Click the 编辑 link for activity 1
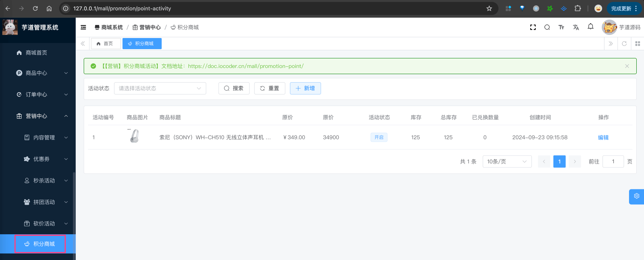Screen dimensions: 644x260 tap(603, 137)
